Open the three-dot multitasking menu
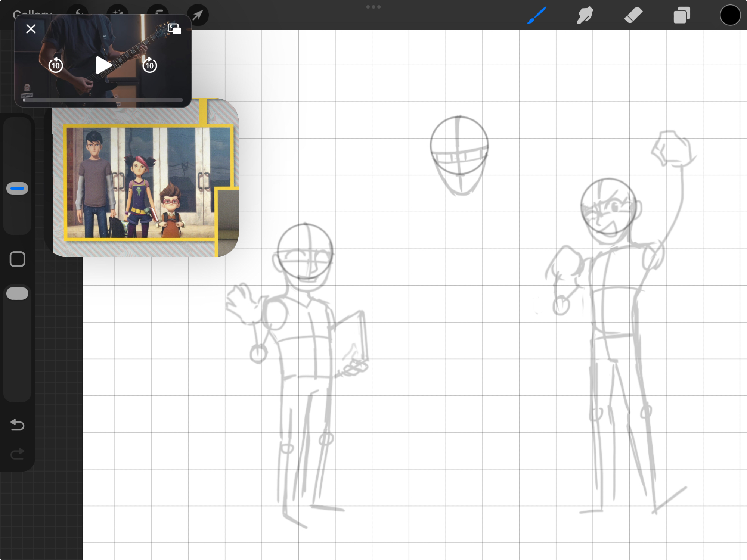Image resolution: width=747 pixels, height=560 pixels. (373, 7)
